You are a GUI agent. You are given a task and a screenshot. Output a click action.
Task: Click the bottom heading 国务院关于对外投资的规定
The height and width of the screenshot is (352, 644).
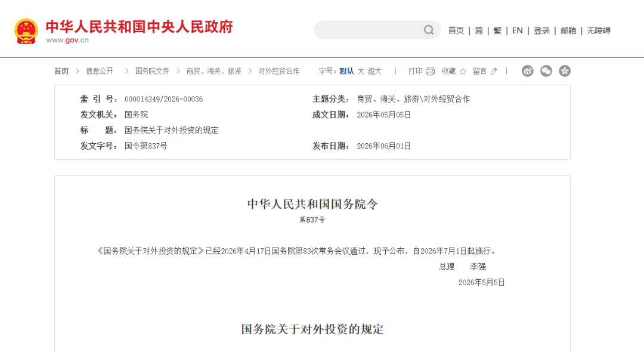312,329
